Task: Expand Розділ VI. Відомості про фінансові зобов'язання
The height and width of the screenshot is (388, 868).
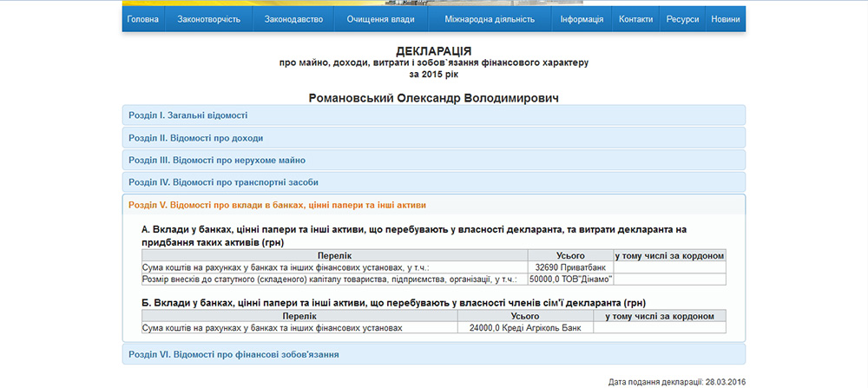Action: click(x=233, y=354)
